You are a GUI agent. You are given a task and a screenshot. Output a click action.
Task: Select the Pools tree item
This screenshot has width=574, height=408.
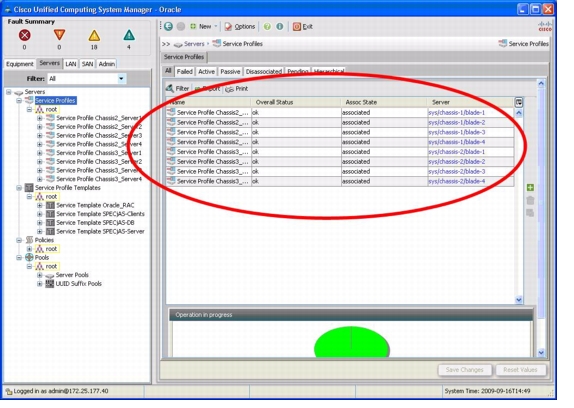(x=42, y=258)
